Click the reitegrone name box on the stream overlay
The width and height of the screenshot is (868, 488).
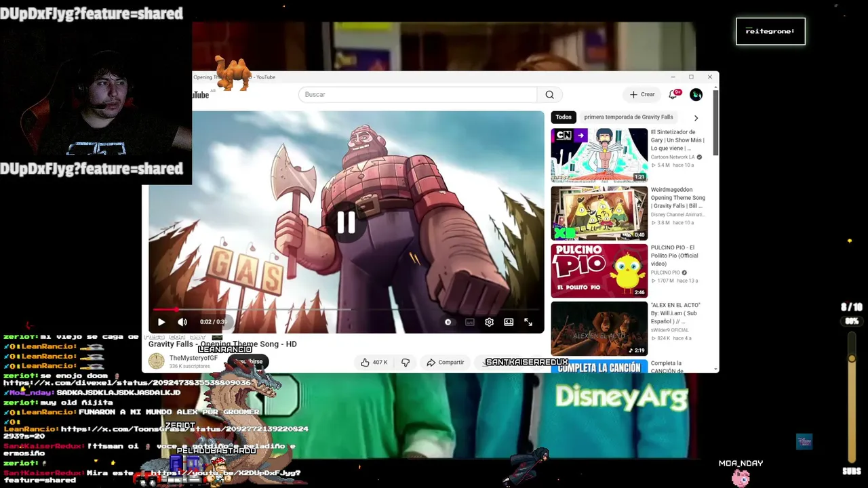point(770,31)
